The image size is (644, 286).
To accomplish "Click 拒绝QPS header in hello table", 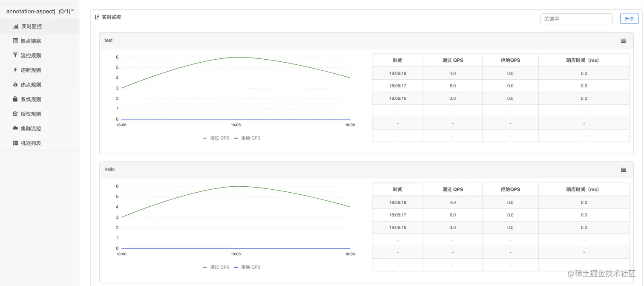I will point(510,190).
